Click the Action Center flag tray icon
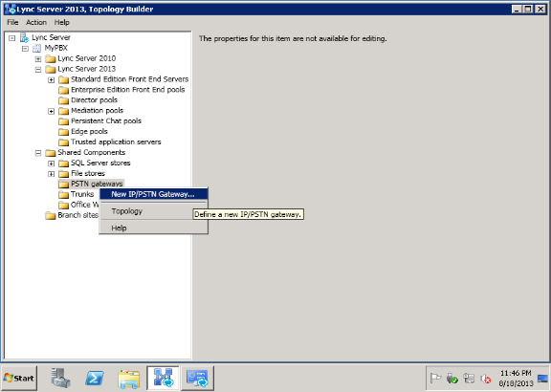The width and height of the screenshot is (551, 392). (x=435, y=379)
